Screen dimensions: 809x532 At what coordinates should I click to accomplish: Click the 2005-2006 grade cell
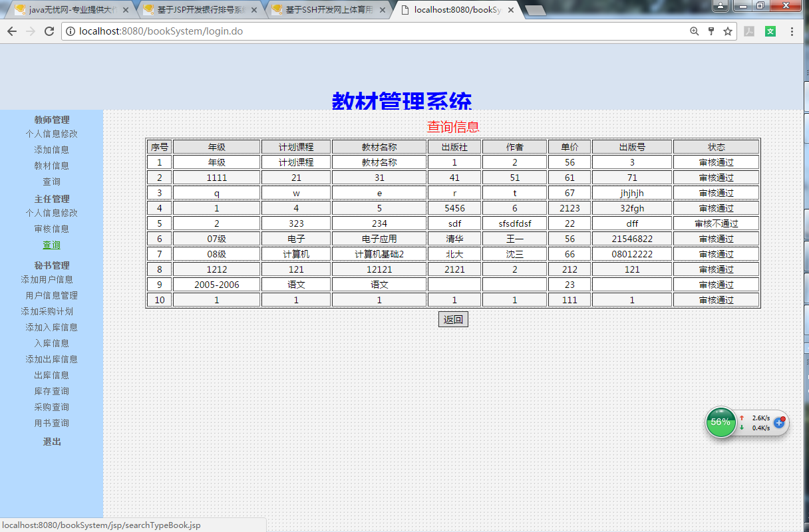point(217,285)
